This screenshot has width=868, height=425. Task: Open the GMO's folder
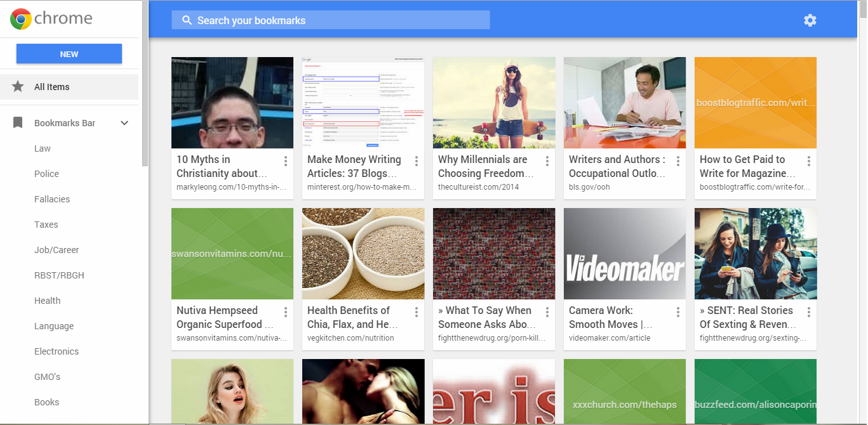[x=48, y=377]
